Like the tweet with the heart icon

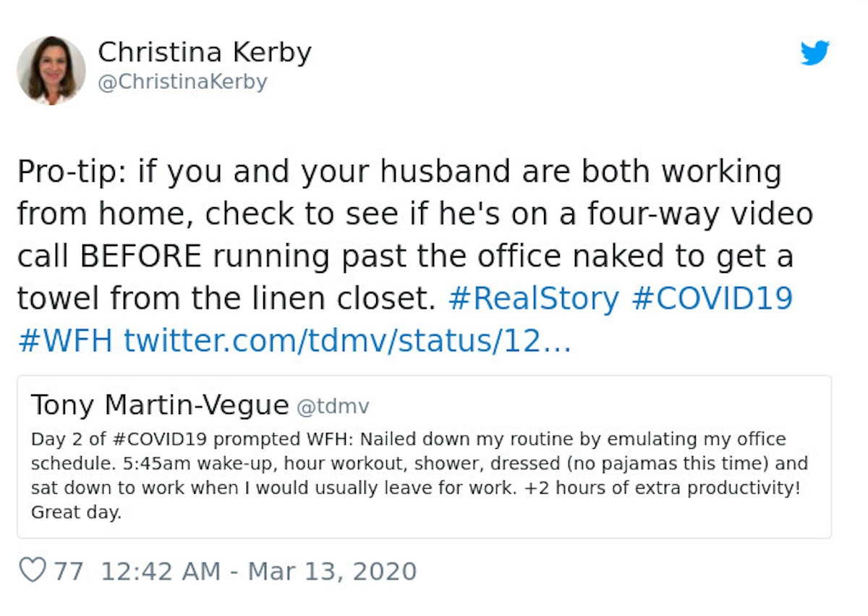(32, 570)
